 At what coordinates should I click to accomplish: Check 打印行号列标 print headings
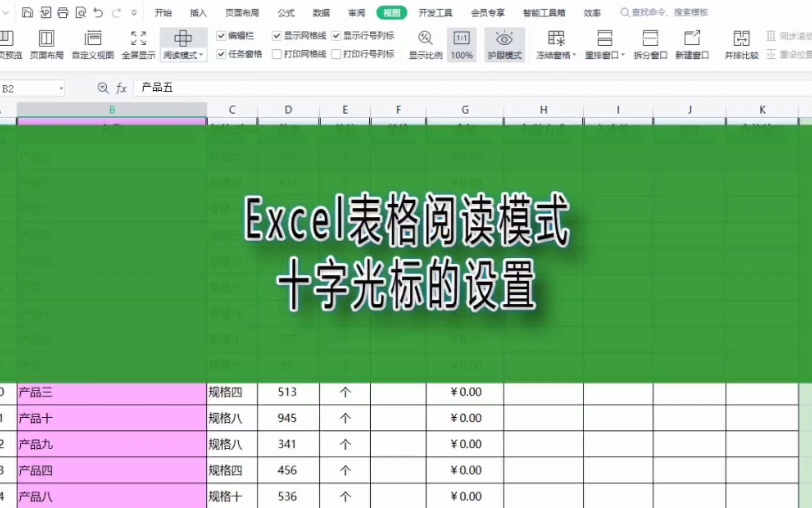[x=336, y=54]
